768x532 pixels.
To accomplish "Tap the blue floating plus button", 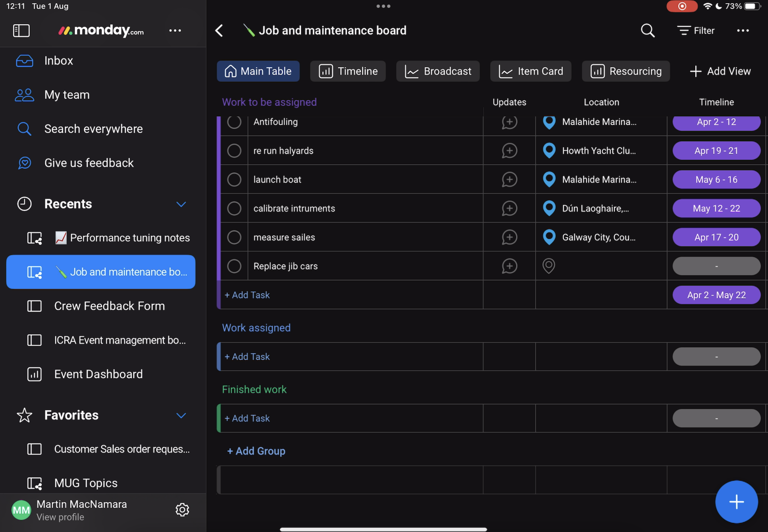I will pos(736,502).
